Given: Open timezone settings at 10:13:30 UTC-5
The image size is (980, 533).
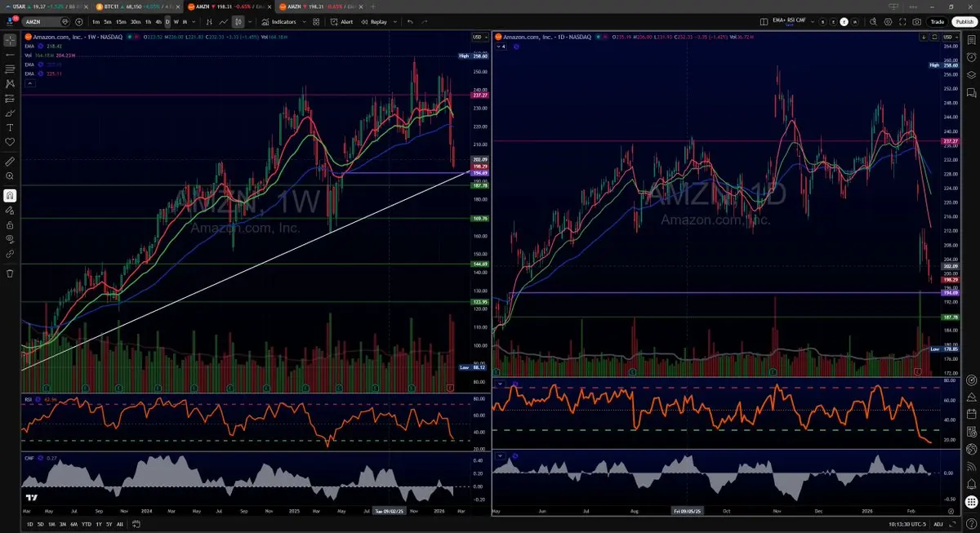Looking at the screenshot, I should pyautogui.click(x=907, y=524).
